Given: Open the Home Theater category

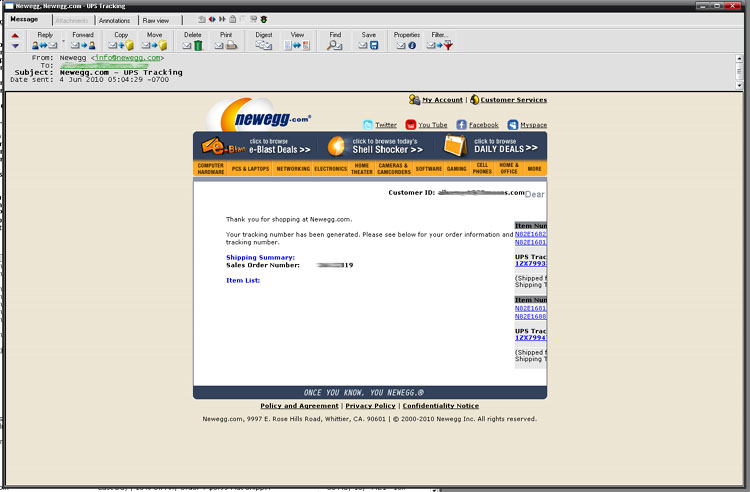Looking at the screenshot, I should (x=362, y=168).
